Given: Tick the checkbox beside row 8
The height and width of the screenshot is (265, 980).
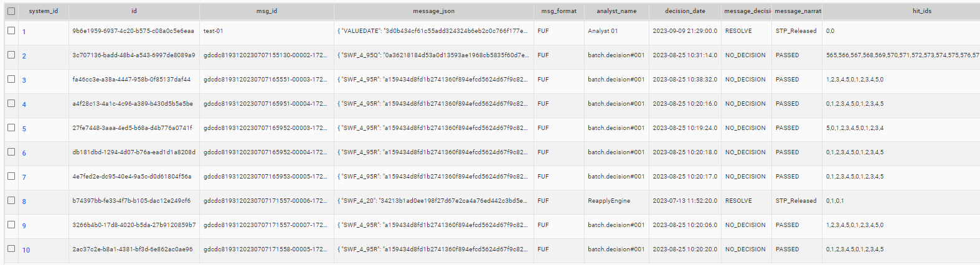Looking at the screenshot, I should pyautogui.click(x=11, y=200).
